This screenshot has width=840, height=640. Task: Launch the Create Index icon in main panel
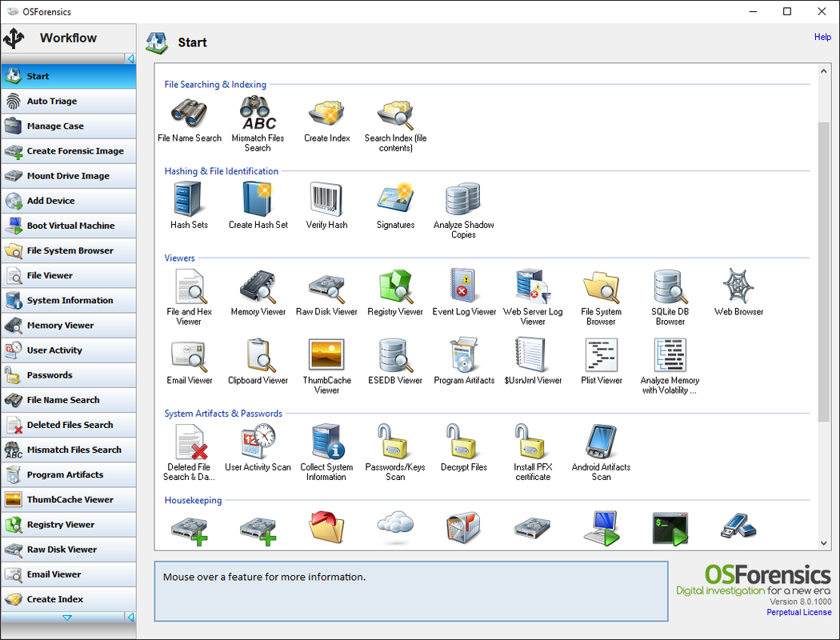pyautogui.click(x=326, y=113)
